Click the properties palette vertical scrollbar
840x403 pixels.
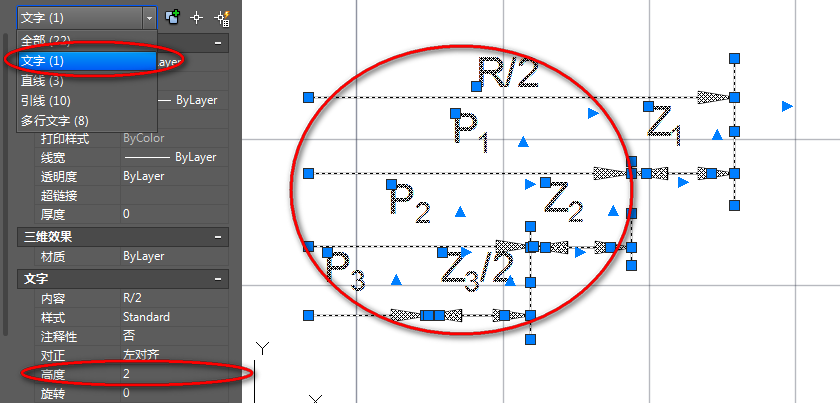coord(5,185)
